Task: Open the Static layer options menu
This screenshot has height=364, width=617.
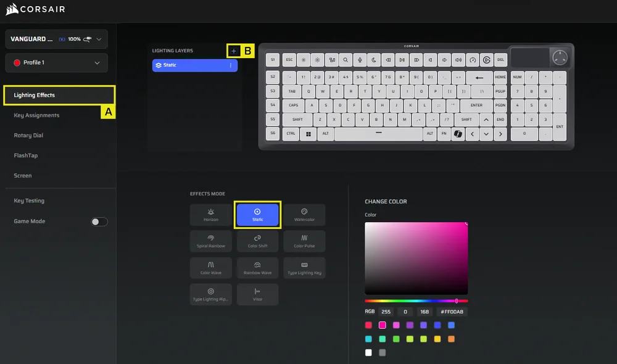Action: (x=231, y=65)
